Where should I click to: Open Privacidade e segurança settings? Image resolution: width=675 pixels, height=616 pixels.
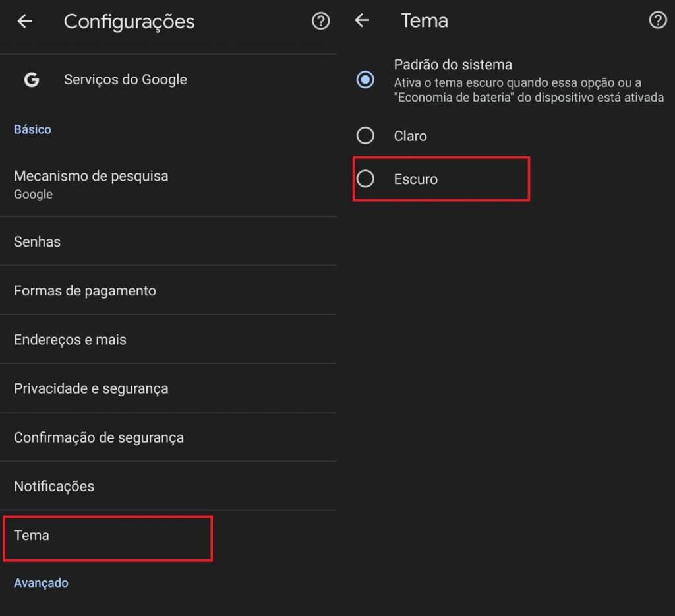[x=168, y=388]
